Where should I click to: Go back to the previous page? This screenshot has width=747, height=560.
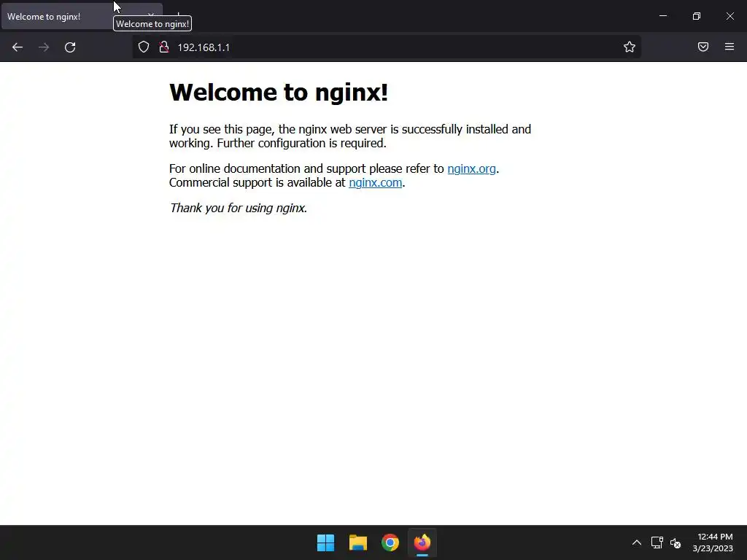click(18, 47)
